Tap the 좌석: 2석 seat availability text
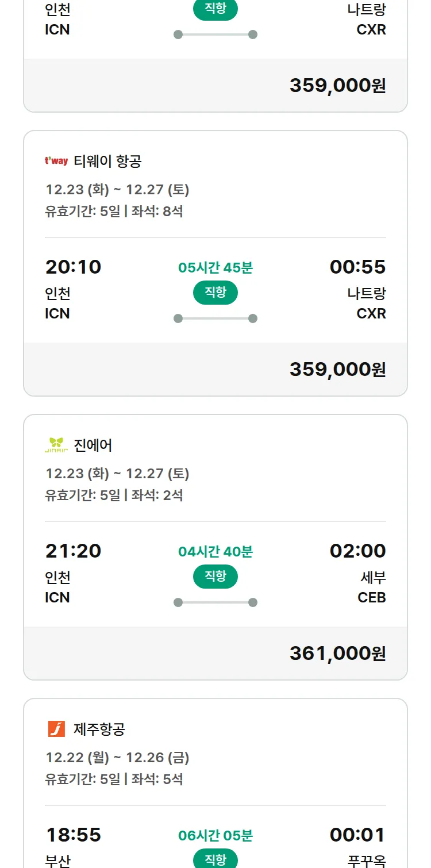The height and width of the screenshot is (868, 431). 157,495
